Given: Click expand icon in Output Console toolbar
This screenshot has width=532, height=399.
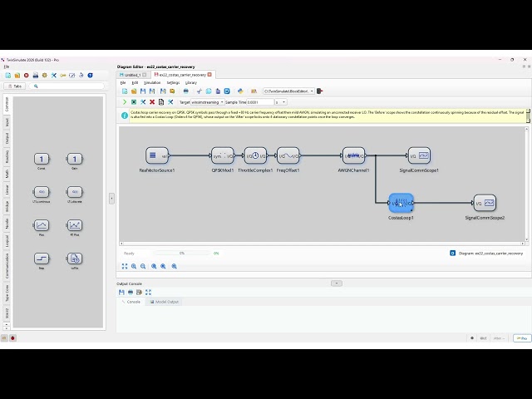Looking at the screenshot, I should 148,292.
